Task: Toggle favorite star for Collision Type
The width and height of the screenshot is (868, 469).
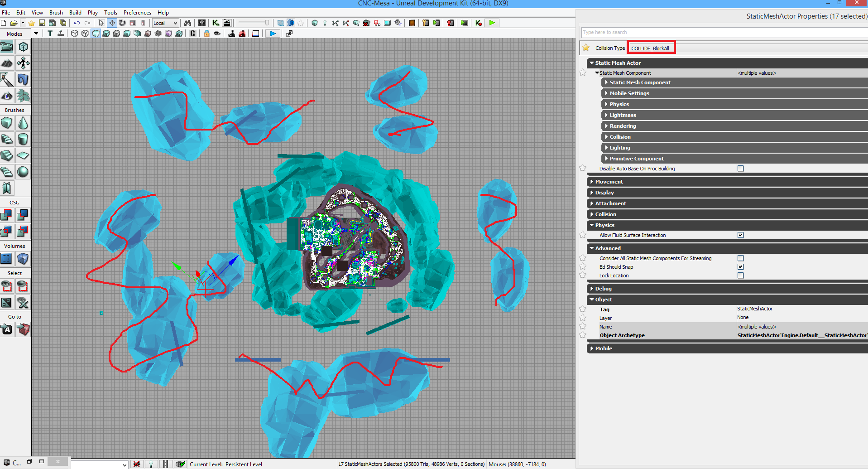Action: coord(586,48)
